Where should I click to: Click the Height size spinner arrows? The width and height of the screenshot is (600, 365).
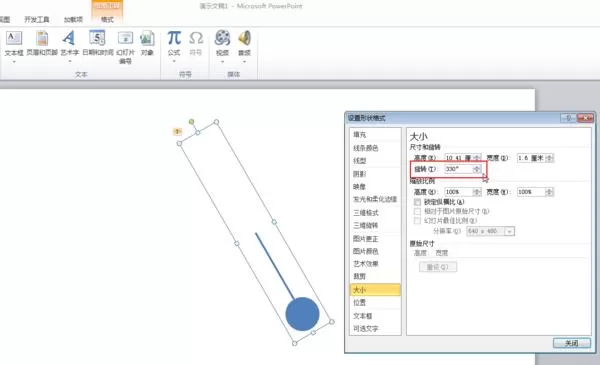[x=477, y=158]
